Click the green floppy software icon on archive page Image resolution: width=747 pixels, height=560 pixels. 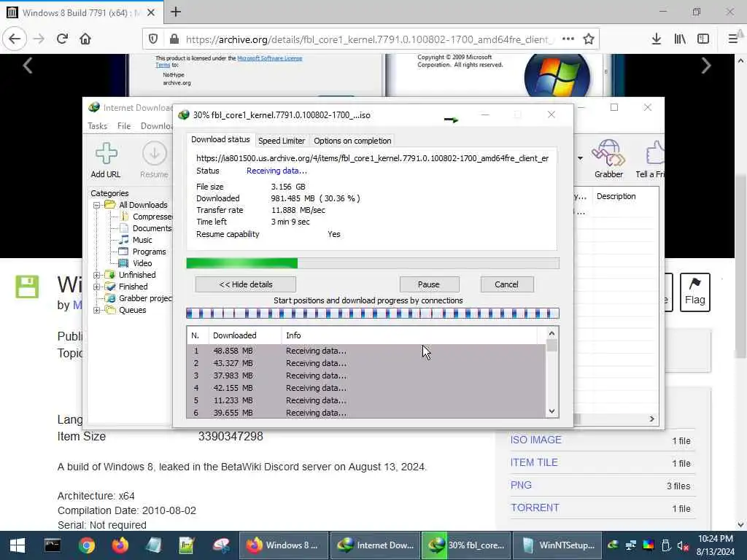[27, 287]
